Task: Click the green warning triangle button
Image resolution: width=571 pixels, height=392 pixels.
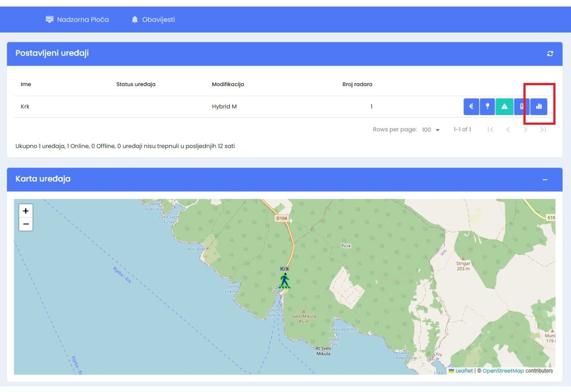Action: pyautogui.click(x=505, y=107)
